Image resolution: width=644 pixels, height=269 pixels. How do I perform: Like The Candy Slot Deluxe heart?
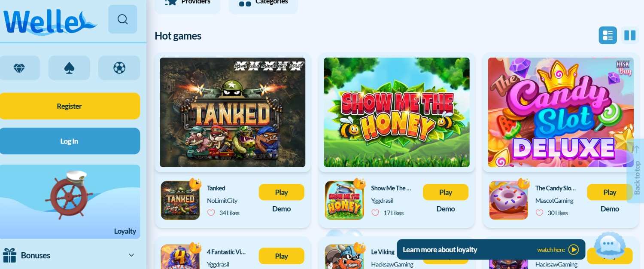[540, 213]
